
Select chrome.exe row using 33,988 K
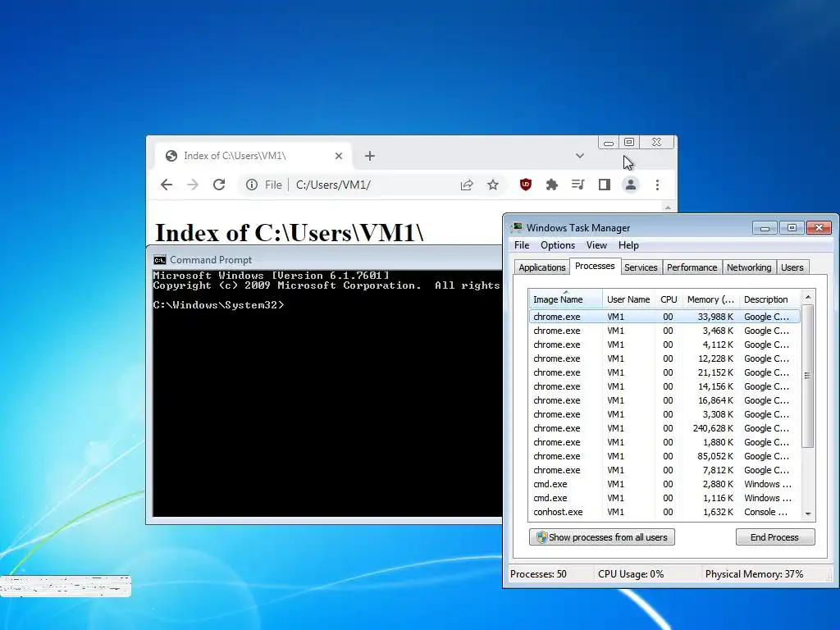pos(664,317)
